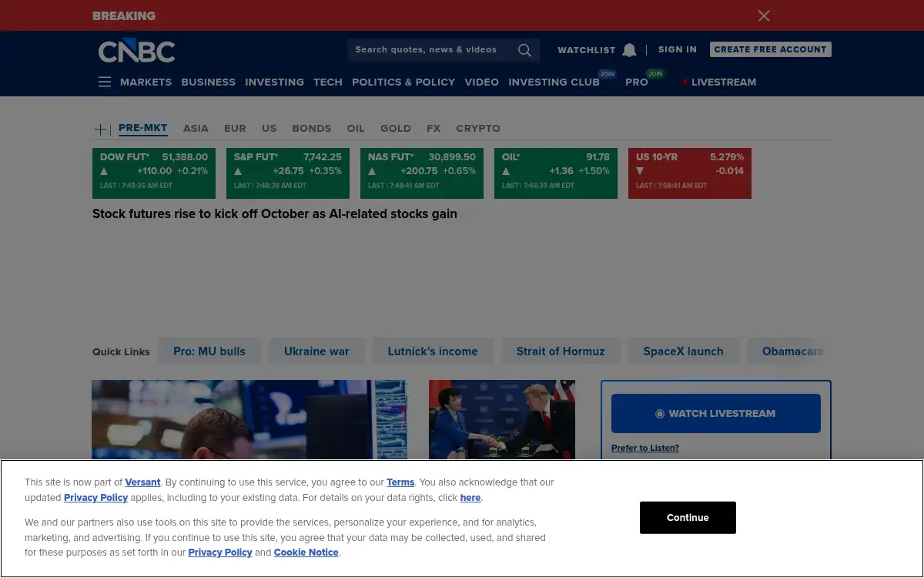The height and width of the screenshot is (578, 924).
Task: Open INVESTING CLUB menu item
Action: click(x=554, y=82)
